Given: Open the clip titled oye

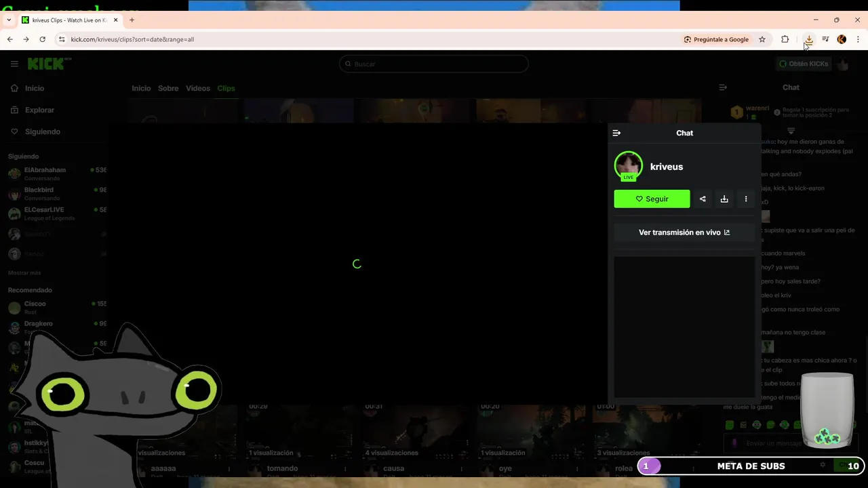Looking at the screenshot, I should [505, 468].
